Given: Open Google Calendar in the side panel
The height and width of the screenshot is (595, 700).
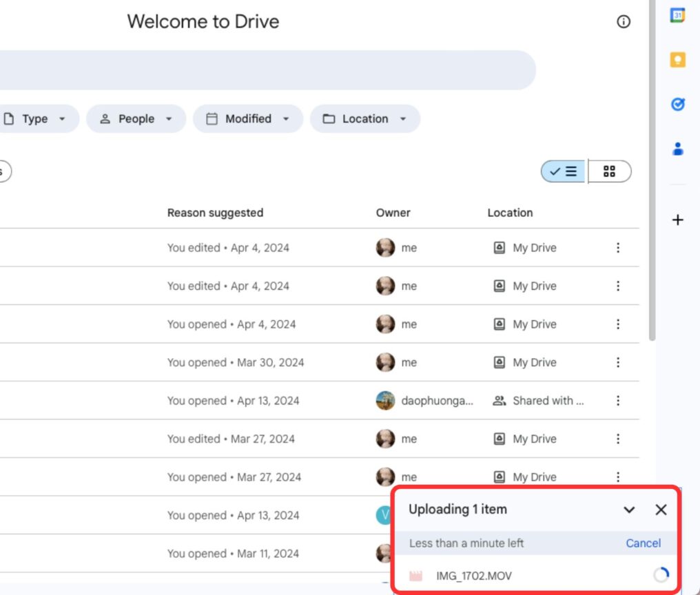Looking at the screenshot, I should pos(677,15).
